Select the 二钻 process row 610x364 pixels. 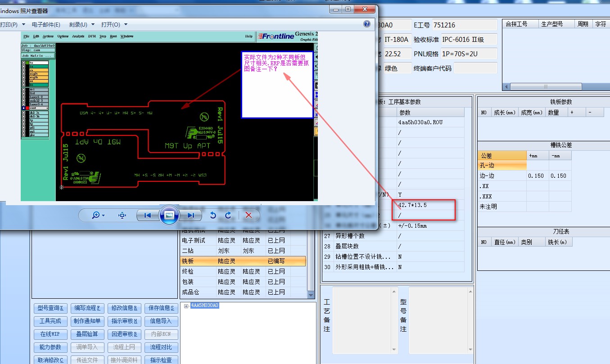(x=243, y=251)
